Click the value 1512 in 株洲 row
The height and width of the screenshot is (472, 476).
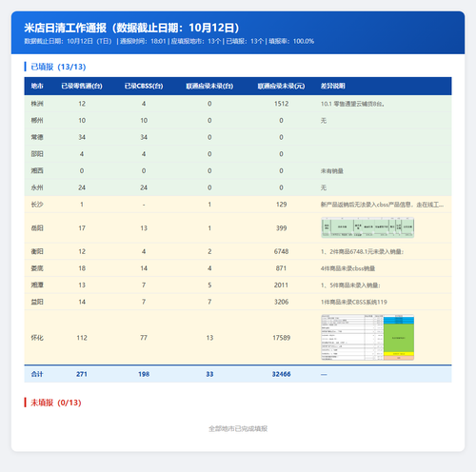point(281,104)
